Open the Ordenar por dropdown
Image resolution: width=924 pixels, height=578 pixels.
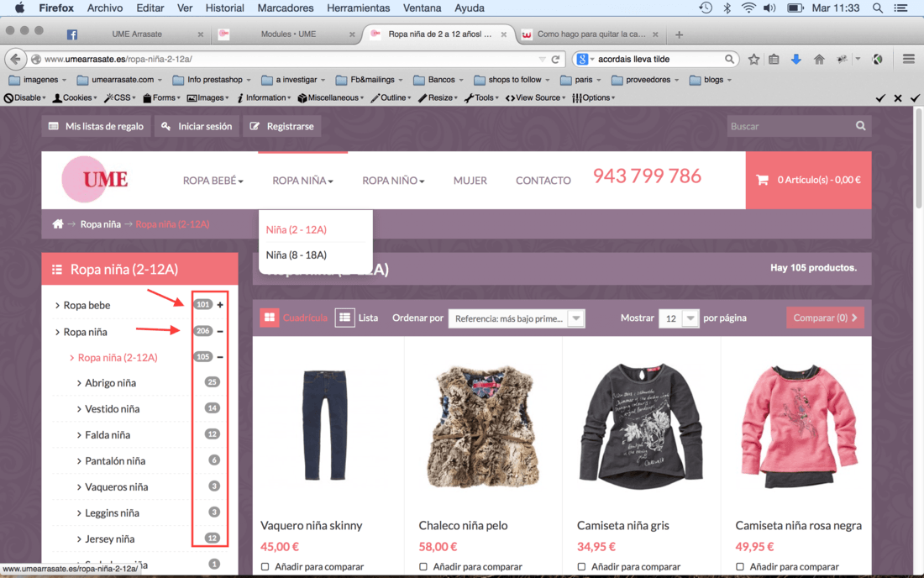coord(517,318)
